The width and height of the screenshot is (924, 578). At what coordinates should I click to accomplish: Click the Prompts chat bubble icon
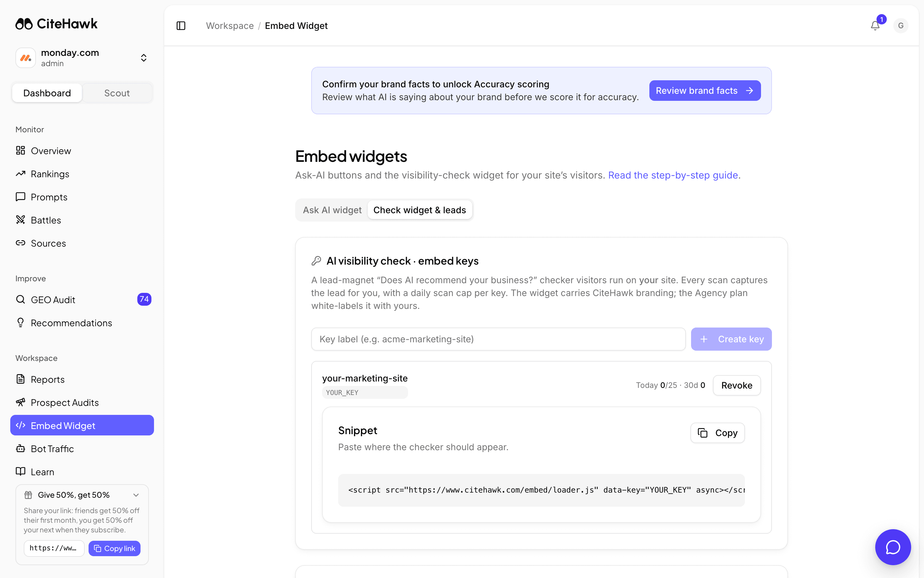click(21, 197)
